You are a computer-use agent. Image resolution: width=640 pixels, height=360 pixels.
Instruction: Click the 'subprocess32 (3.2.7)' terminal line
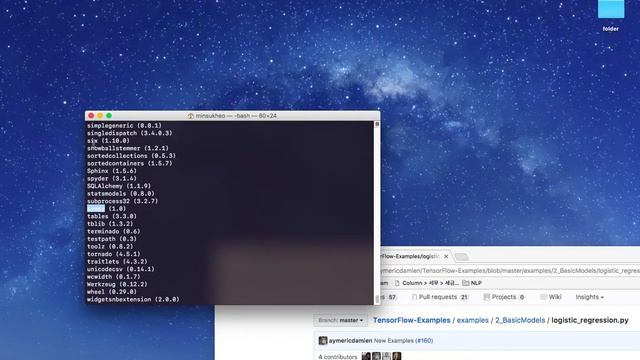[122, 201]
